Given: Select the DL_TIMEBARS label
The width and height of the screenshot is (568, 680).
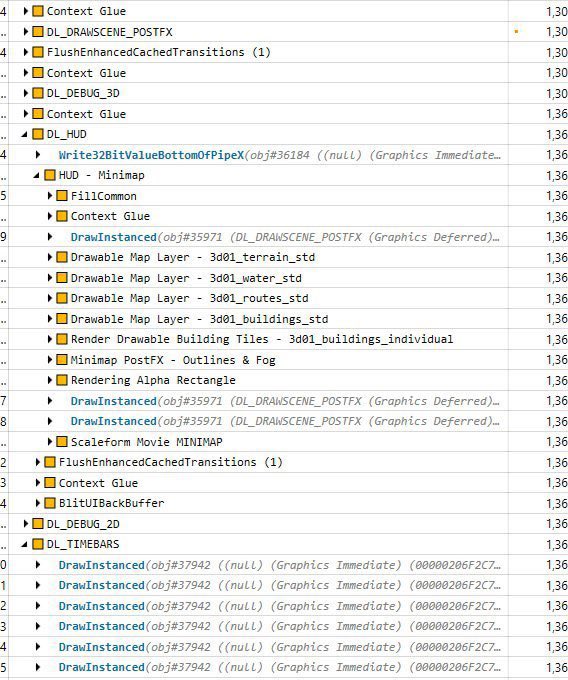Looking at the screenshot, I should pos(83,545).
